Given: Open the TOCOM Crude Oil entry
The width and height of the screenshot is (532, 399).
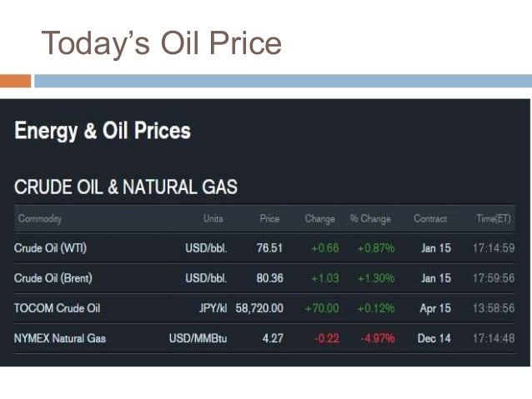Looking at the screenshot, I should coord(57,308).
